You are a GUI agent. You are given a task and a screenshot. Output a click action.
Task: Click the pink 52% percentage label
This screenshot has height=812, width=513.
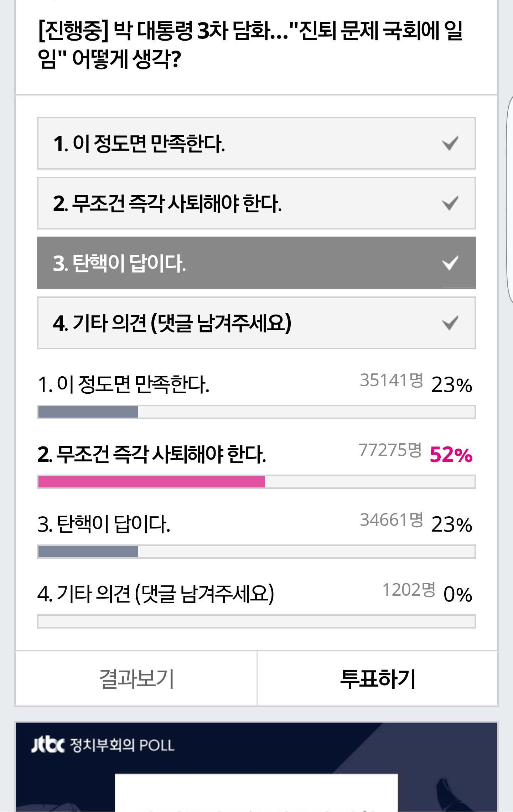tap(451, 455)
